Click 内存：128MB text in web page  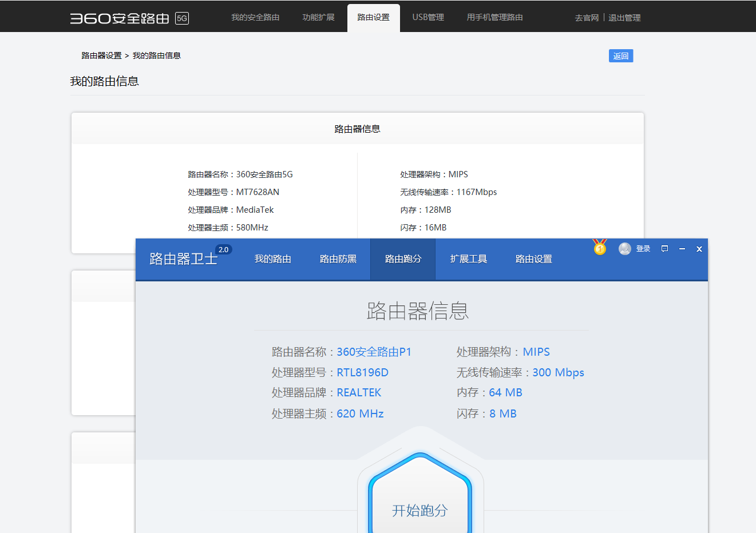(x=426, y=210)
